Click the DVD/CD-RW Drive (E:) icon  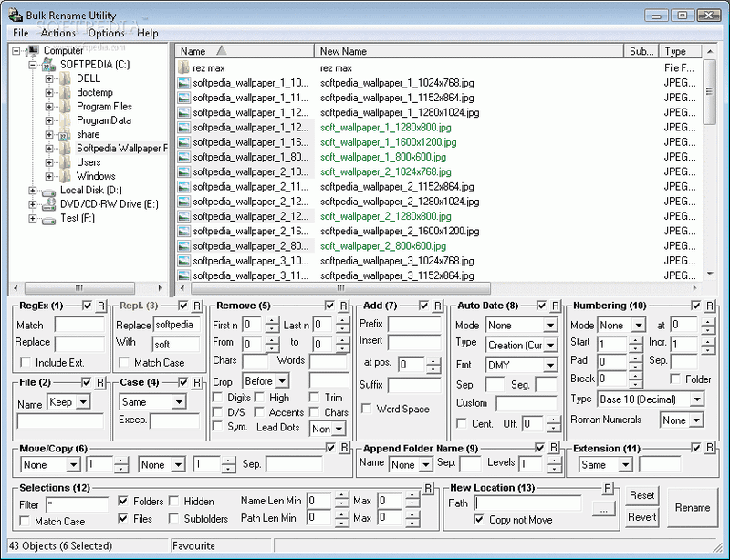pos(49,204)
